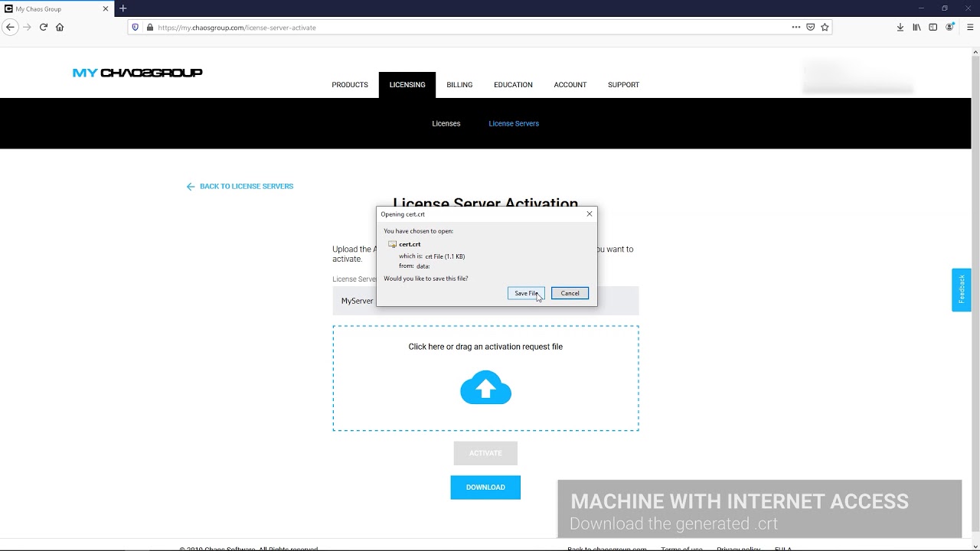The height and width of the screenshot is (551, 980).
Task: Reload the current page
Action: tap(43, 27)
